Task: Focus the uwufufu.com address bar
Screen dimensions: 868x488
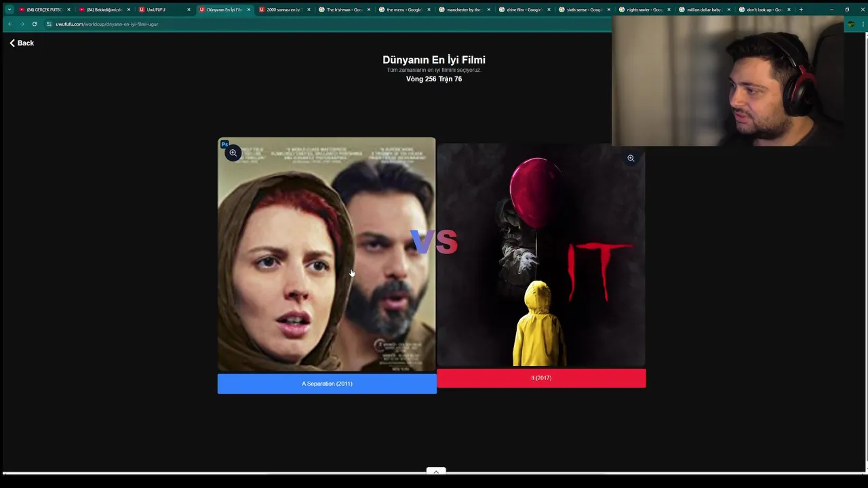Action: pos(325,24)
